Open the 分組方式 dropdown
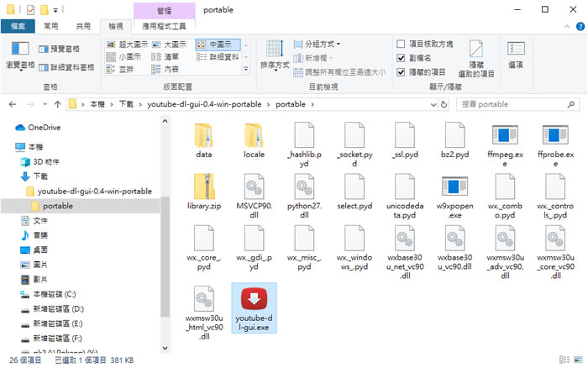Viewport: 588px width, 368px height. coord(317,45)
